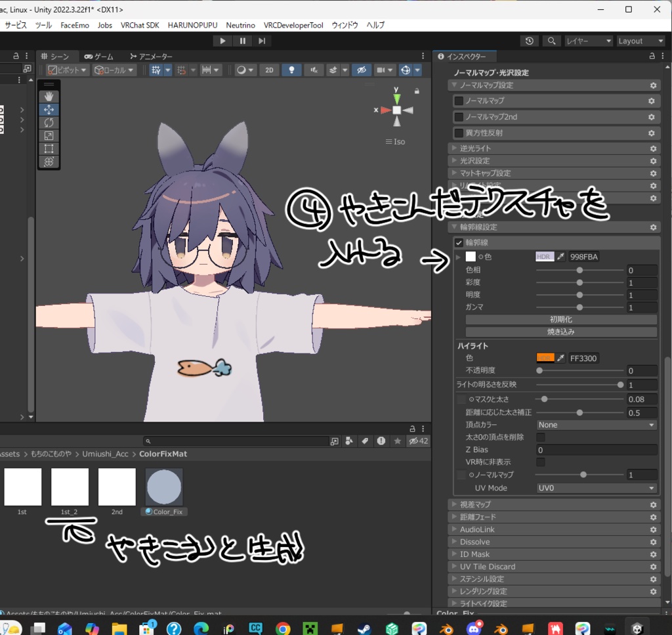Screen dimensions: 672x635
Task: Click the outline texture slot thumbnail
Action: 471,256
